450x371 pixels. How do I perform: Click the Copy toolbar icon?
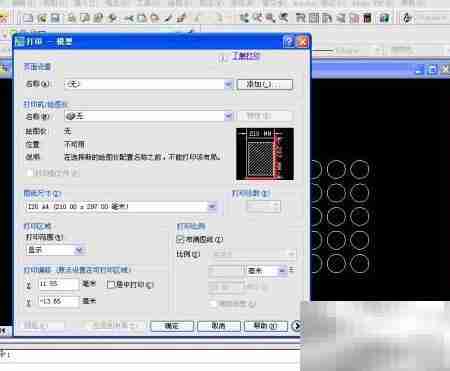coord(142,17)
